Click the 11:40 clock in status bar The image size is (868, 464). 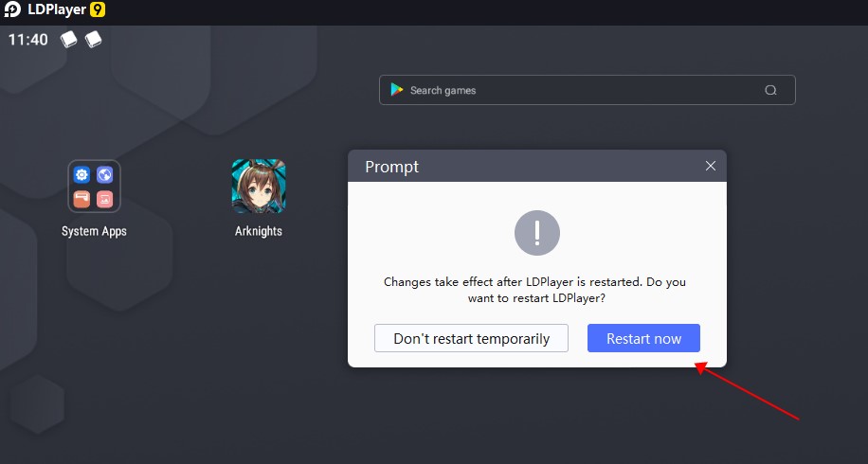click(28, 39)
